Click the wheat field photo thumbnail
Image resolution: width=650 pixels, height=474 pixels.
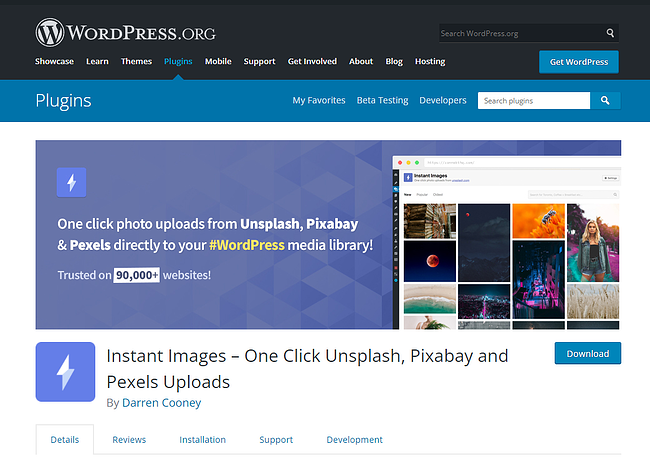593,301
